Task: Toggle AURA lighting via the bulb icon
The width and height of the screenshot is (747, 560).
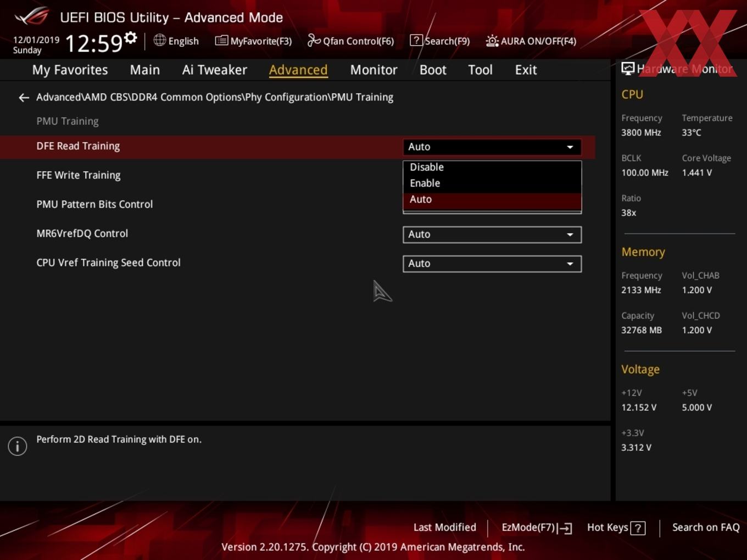Action: coord(492,41)
